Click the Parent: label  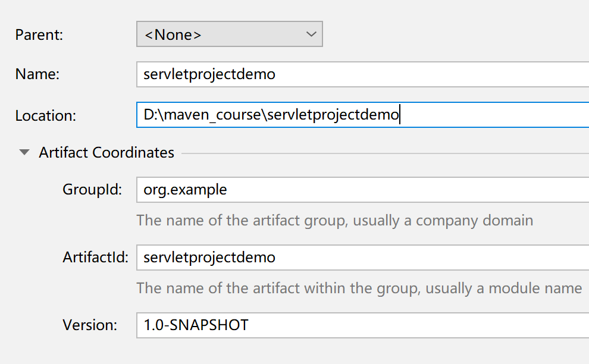[x=39, y=34]
